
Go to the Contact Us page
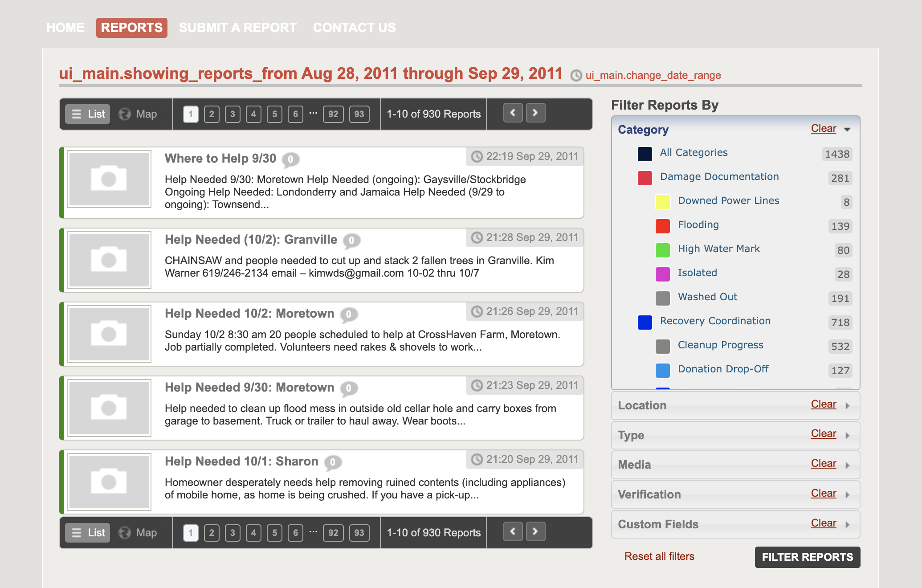coord(355,28)
